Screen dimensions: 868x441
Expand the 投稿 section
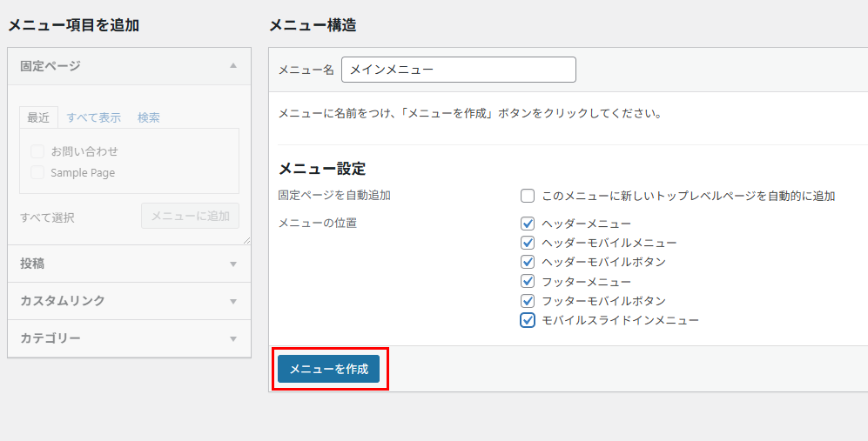232,264
